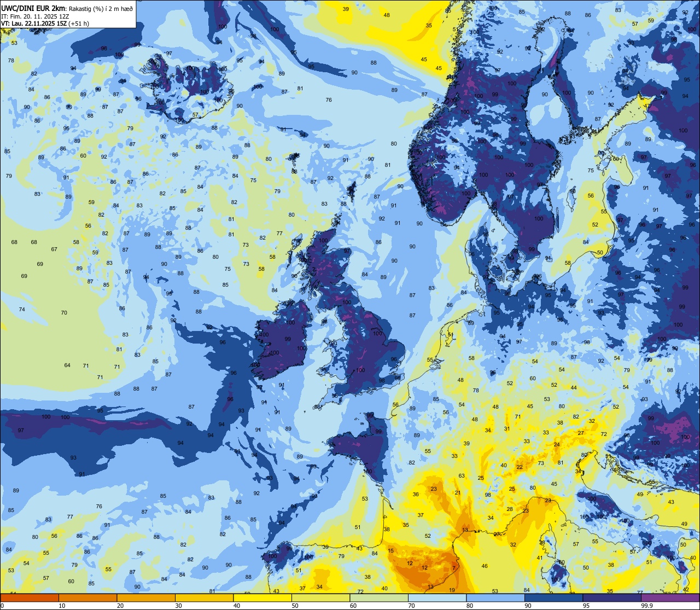Image resolution: width=700 pixels, height=610 pixels.
Task: Click the "UWC/DINI EUR 2km" title text
Action: tap(34, 8)
